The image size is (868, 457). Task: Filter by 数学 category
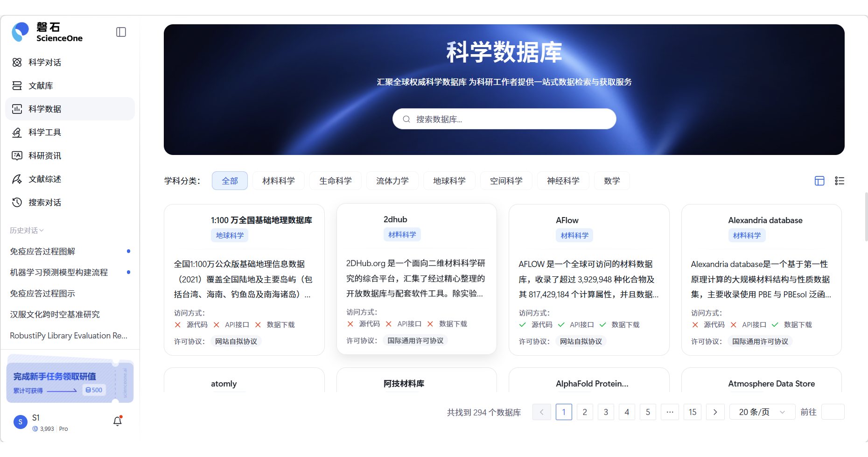612,181
